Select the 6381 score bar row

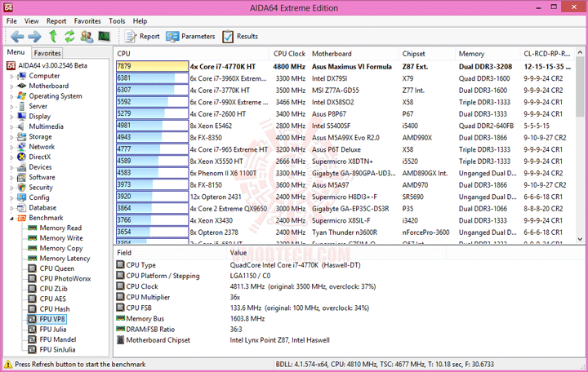pos(152,78)
